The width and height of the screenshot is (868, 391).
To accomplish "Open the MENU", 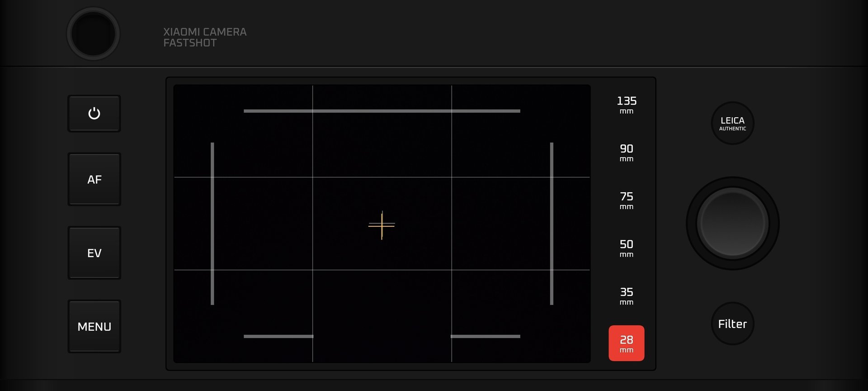I will click(x=94, y=326).
